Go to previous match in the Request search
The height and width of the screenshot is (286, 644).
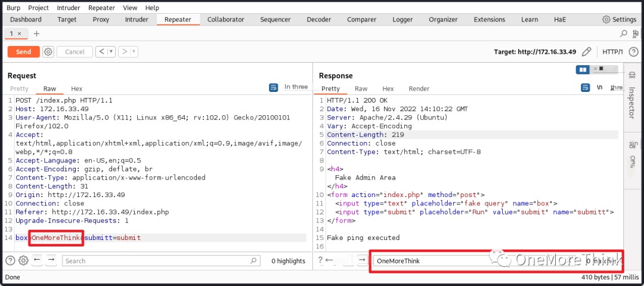click(x=37, y=260)
